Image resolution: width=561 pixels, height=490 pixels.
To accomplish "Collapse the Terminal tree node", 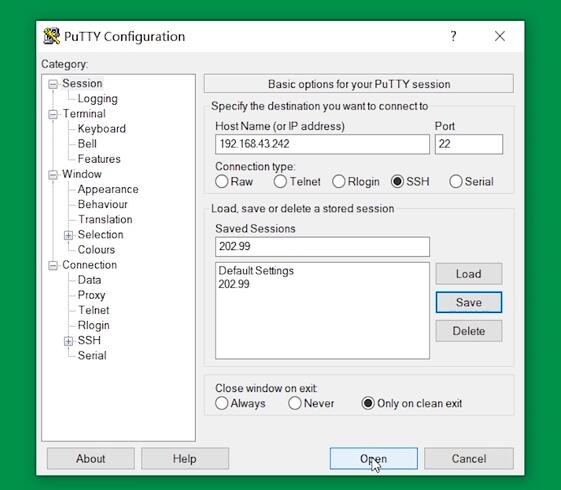I will click(x=53, y=114).
